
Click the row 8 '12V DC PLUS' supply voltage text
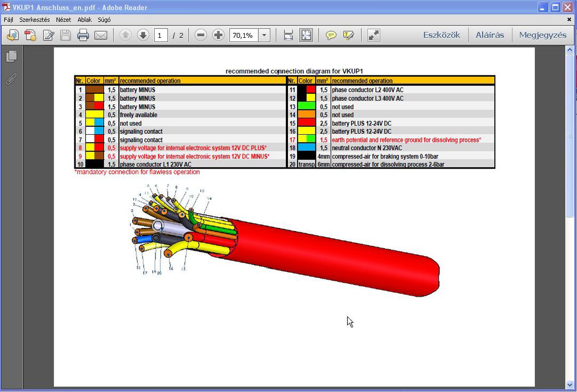tap(193, 148)
